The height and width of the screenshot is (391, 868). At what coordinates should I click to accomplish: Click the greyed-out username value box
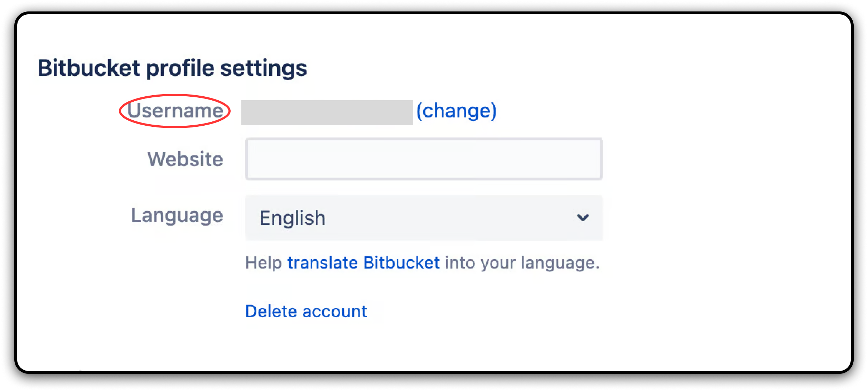click(327, 113)
